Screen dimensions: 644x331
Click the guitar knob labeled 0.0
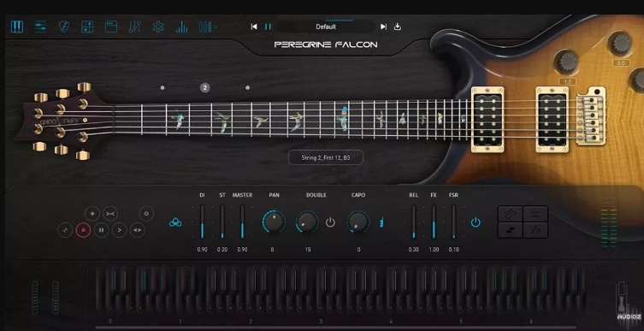[621, 43]
